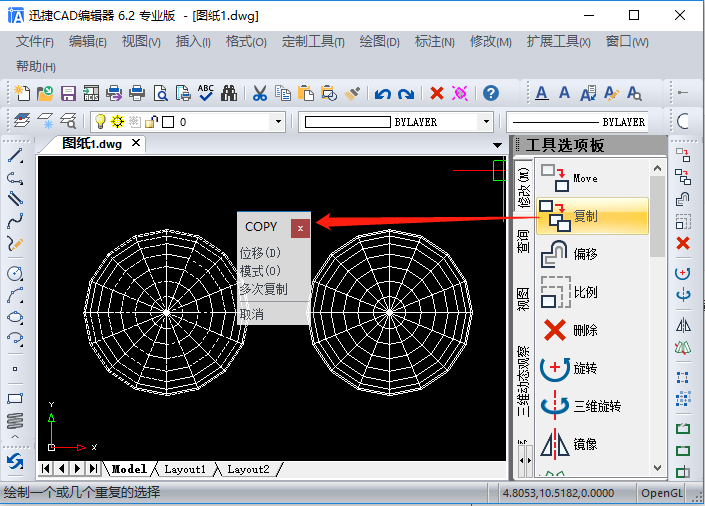705x506 pixels.
Task: Select the Rectangle drawing tool
Action: click(x=15, y=399)
